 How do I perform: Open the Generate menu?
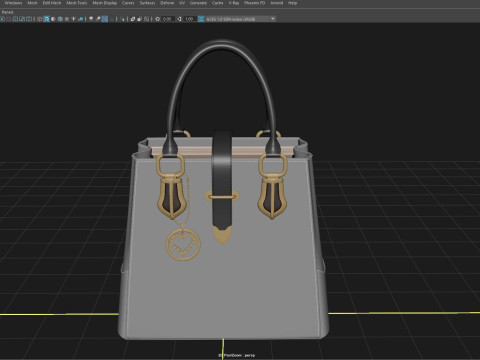198,3
